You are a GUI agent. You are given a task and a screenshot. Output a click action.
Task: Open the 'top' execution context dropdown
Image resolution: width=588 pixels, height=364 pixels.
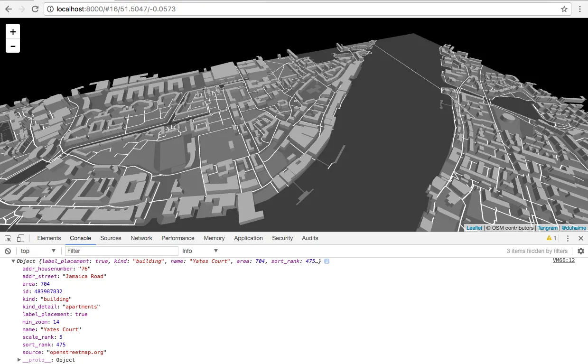38,251
